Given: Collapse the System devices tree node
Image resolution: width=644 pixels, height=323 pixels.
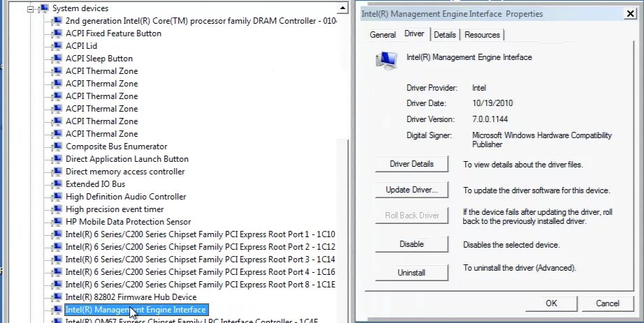Looking at the screenshot, I should [x=31, y=8].
